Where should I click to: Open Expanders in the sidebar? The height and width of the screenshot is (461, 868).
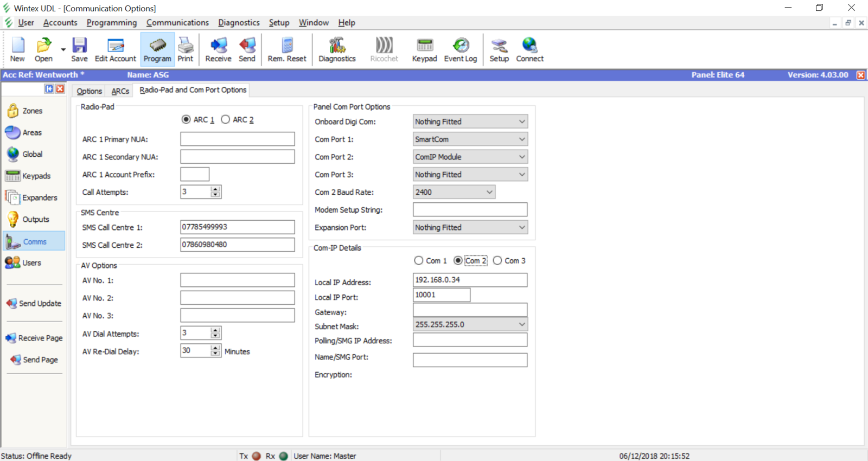coord(39,197)
